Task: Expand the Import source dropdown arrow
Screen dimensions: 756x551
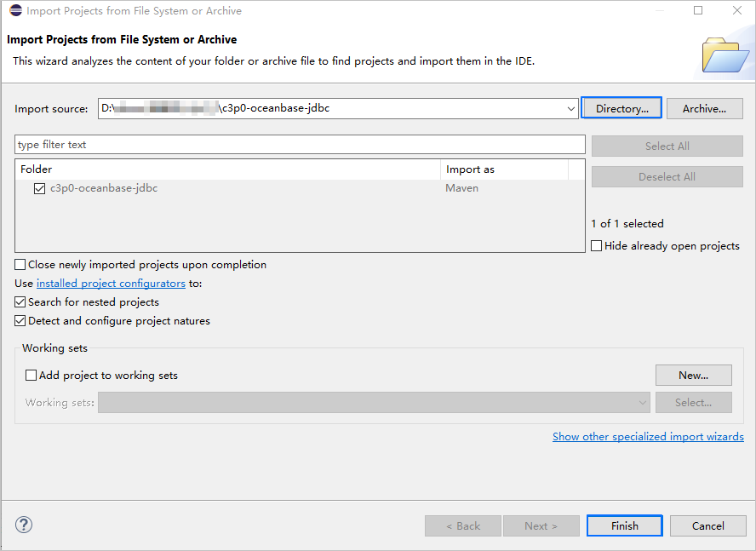Action: (x=570, y=109)
